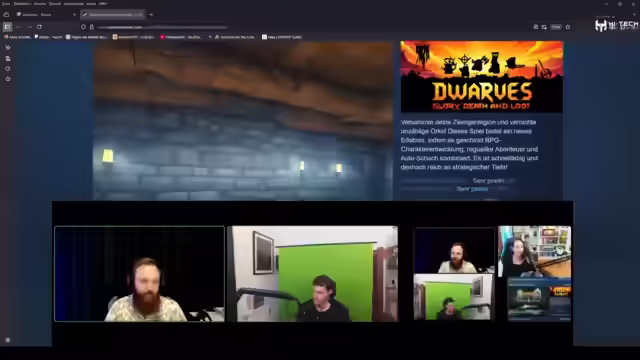Open a new tab with the plus button

point(151,15)
